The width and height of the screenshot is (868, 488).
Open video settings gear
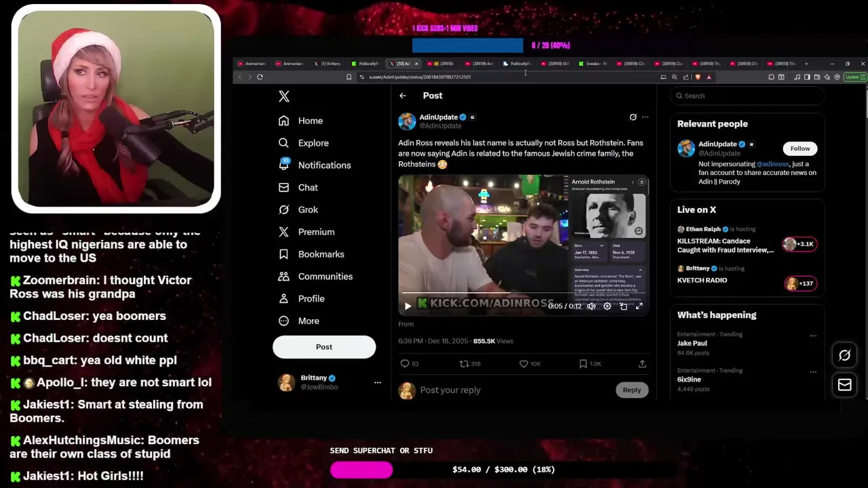pos(607,306)
